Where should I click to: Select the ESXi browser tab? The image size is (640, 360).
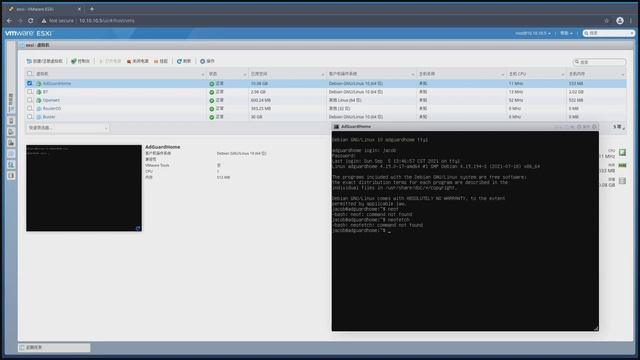[44, 9]
